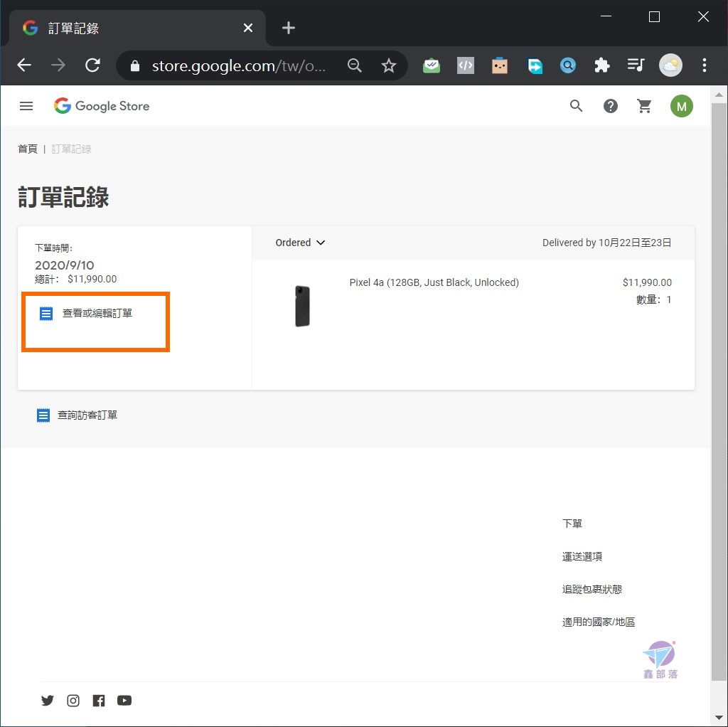This screenshot has height=727, width=728.
Task: Click the 數量: 1 quantity text
Action: point(653,299)
